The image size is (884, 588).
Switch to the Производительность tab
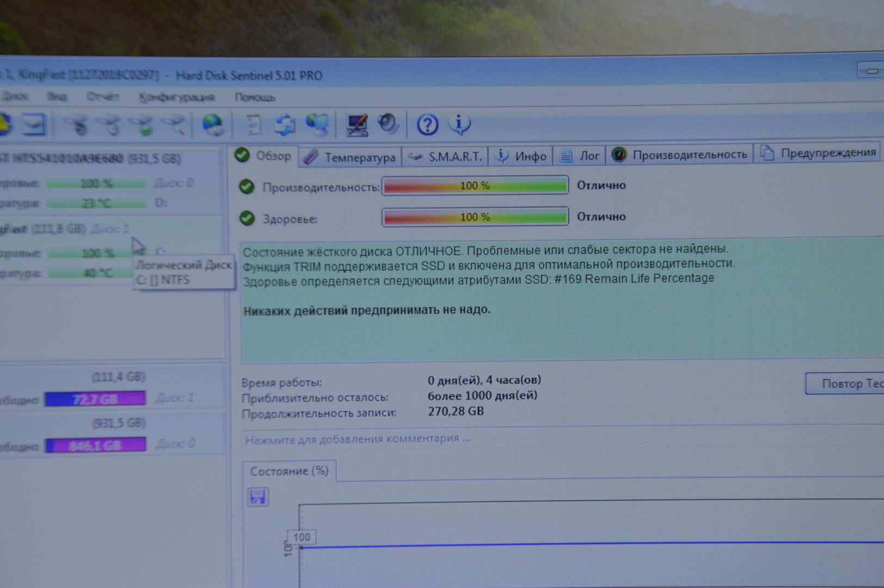[680, 155]
